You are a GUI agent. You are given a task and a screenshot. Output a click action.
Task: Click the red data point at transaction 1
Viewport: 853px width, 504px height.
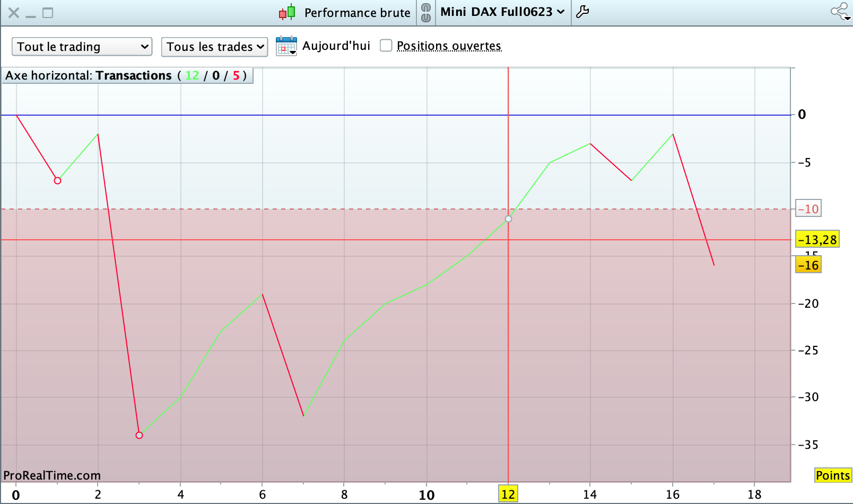point(57,181)
